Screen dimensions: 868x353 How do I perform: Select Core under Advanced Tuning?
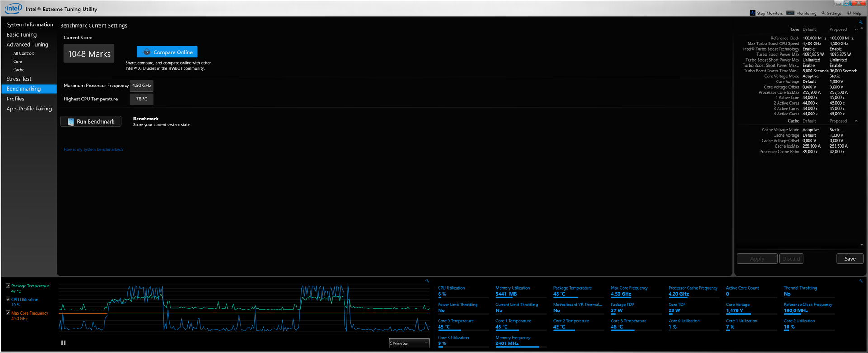click(x=18, y=62)
